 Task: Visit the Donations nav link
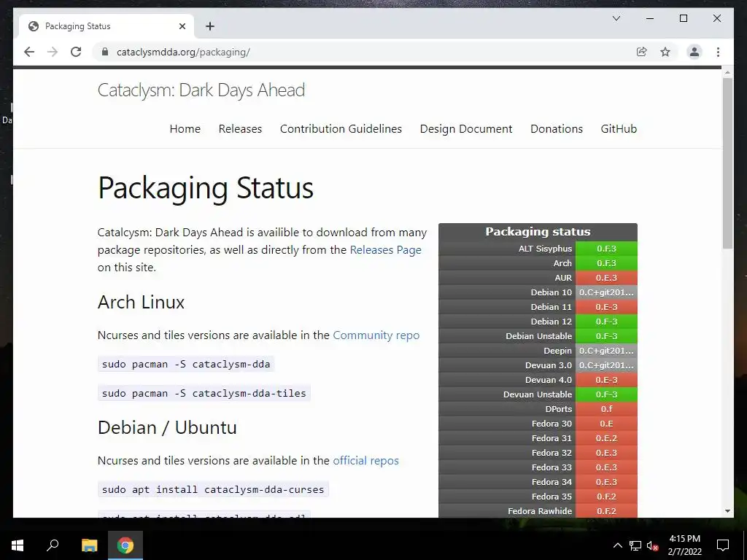pos(557,129)
